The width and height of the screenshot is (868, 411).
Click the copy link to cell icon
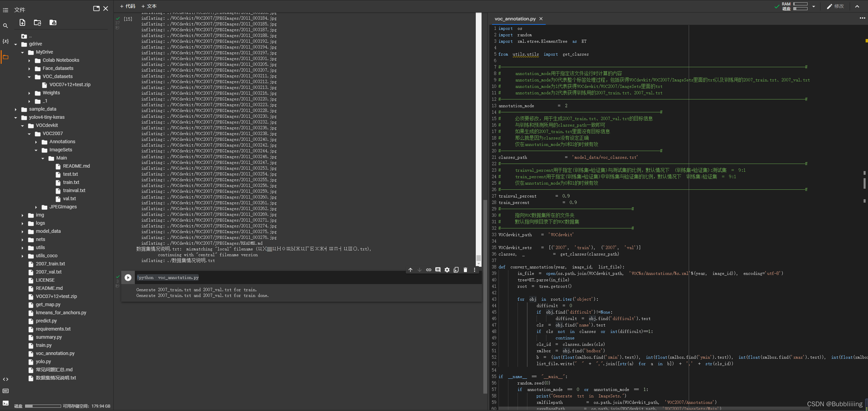(x=429, y=270)
